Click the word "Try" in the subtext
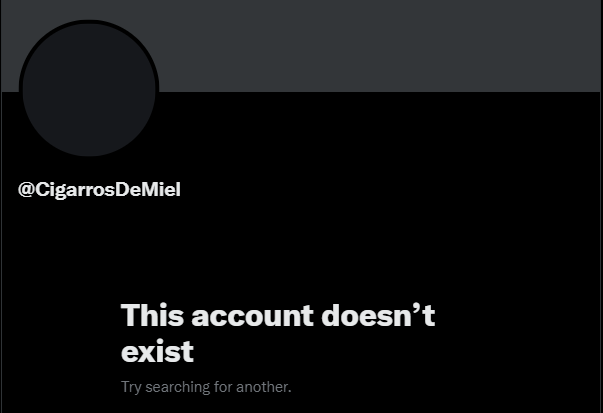The height and width of the screenshot is (413, 603). pyautogui.click(x=131, y=388)
